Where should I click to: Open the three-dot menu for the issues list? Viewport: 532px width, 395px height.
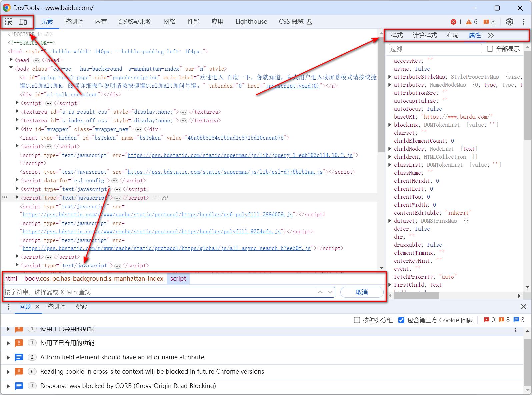(515, 330)
